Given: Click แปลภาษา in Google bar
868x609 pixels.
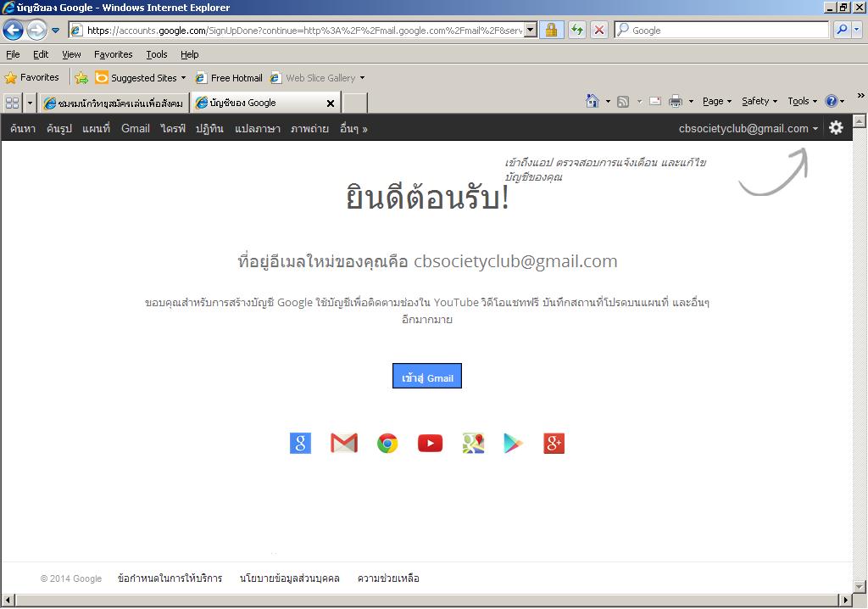Looking at the screenshot, I should pyautogui.click(x=258, y=129).
